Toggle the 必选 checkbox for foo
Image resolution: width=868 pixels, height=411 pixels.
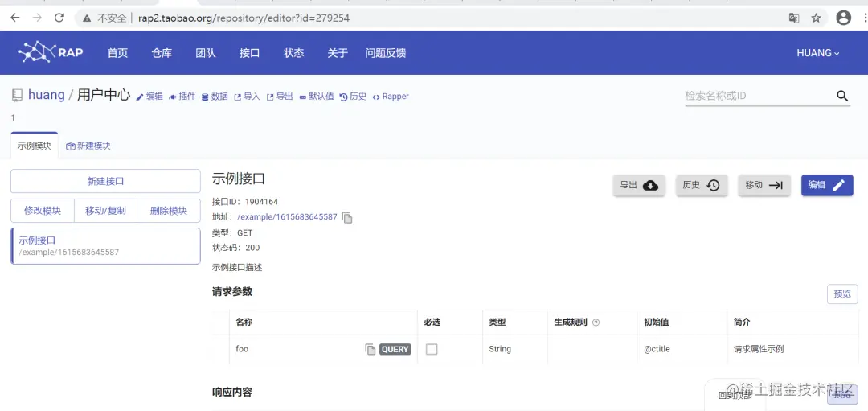(x=432, y=349)
